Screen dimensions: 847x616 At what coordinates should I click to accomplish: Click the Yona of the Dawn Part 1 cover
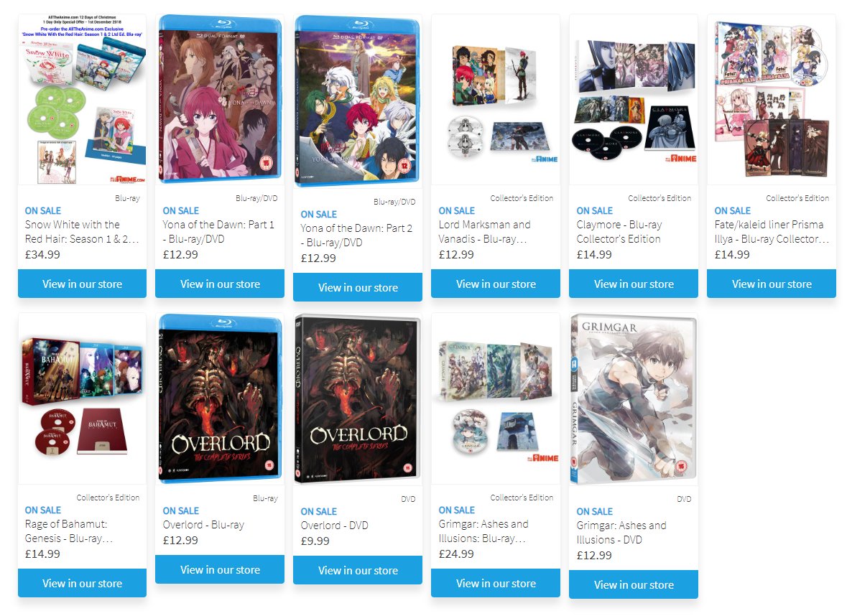[x=220, y=98]
